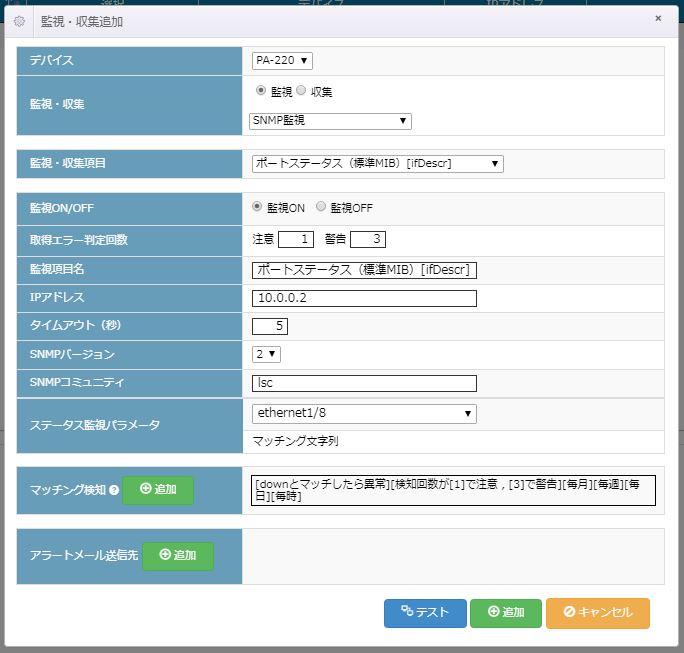Open the SNMPバージョン dropdown
The image size is (684, 653).
click(x=267, y=354)
